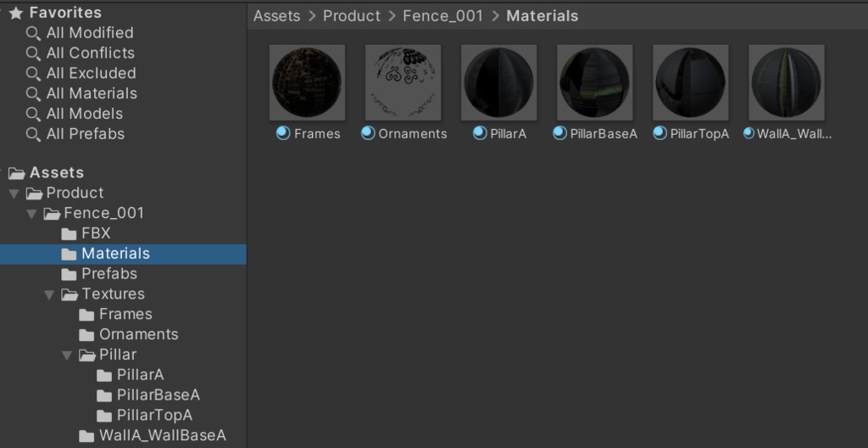This screenshot has width=868, height=448.
Task: Open the Ornaments texture folder in tree
Action: (138, 334)
